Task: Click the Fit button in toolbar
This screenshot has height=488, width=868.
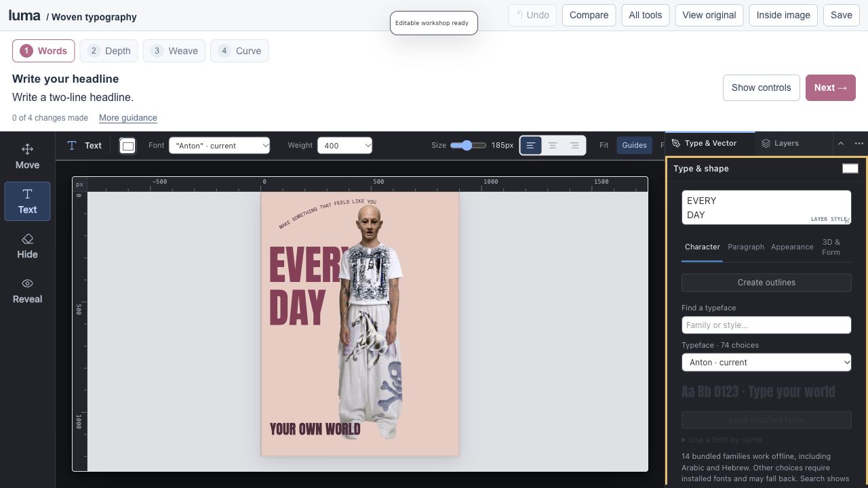Action: pos(604,145)
